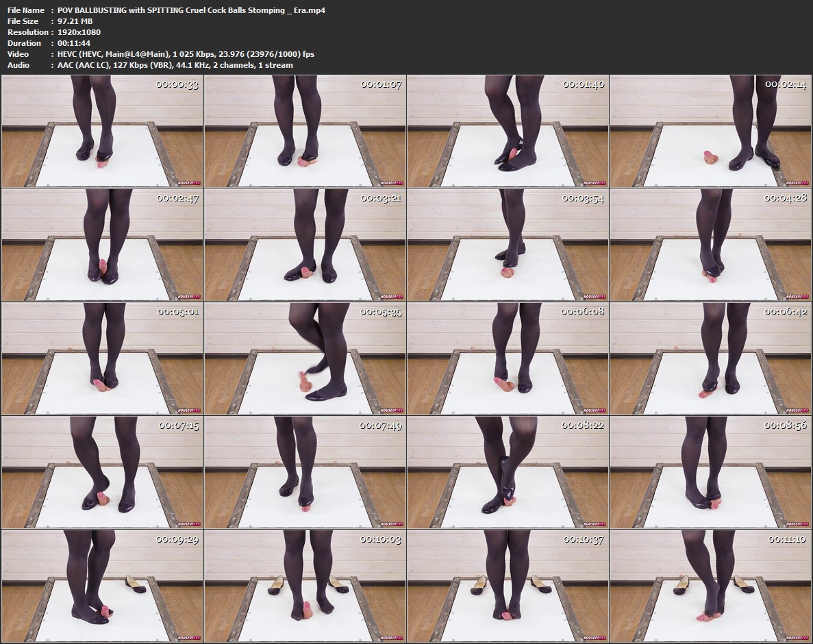This screenshot has height=644, width=813.
Task: Click the frame timestamped 00:03:54
Action: pyautogui.click(x=508, y=245)
